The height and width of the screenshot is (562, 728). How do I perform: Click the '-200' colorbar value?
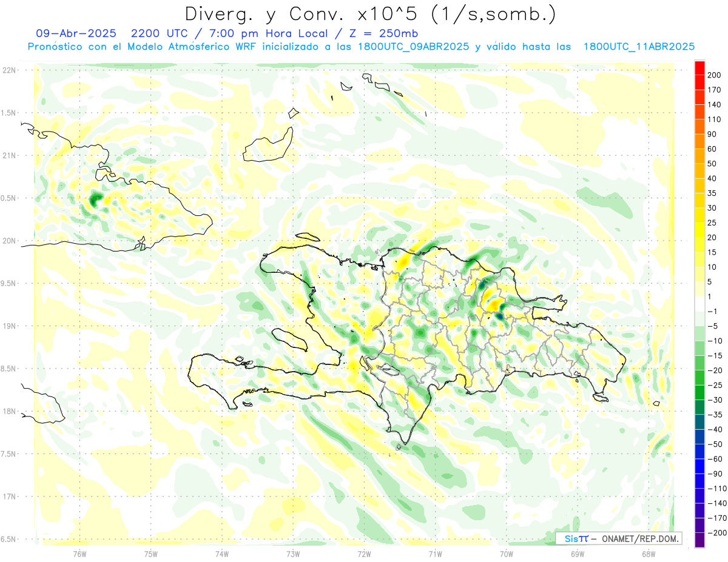(x=716, y=533)
